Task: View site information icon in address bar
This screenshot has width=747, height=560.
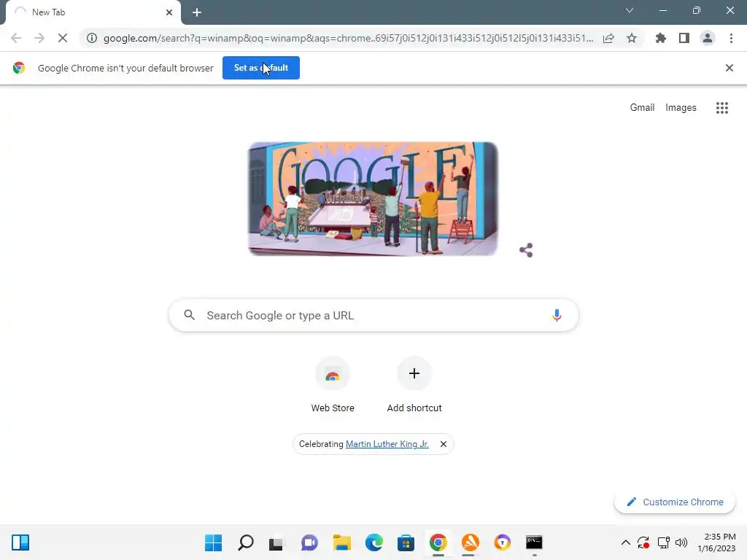Action: tap(92, 38)
